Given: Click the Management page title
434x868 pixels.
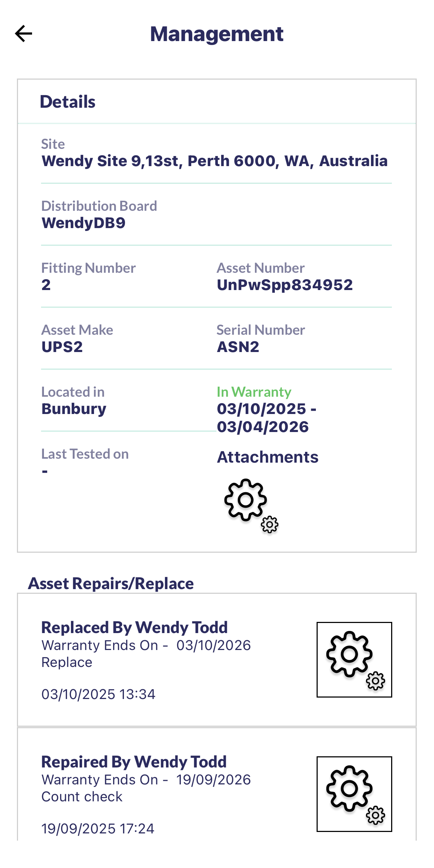Looking at the screenshot, I should [217, 34].
